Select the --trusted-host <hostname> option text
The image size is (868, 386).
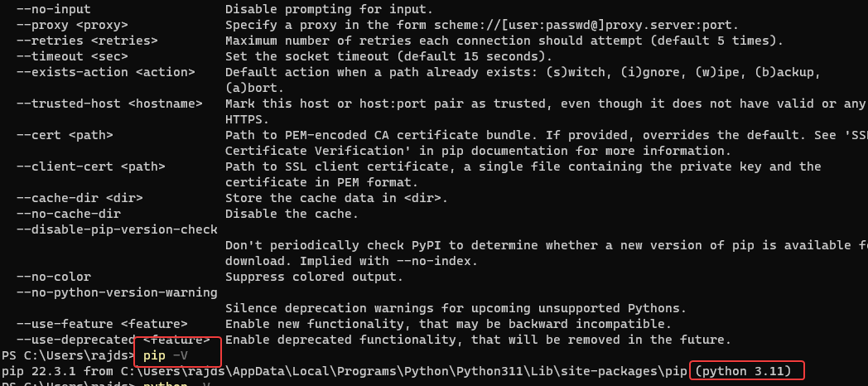(109, 104)
